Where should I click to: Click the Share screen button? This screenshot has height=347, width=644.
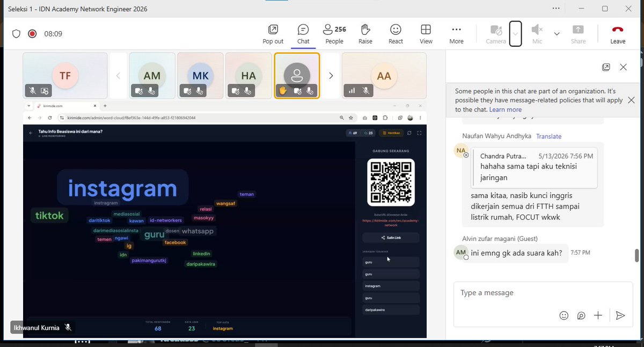pyautogui.click(x=579, y=34)
